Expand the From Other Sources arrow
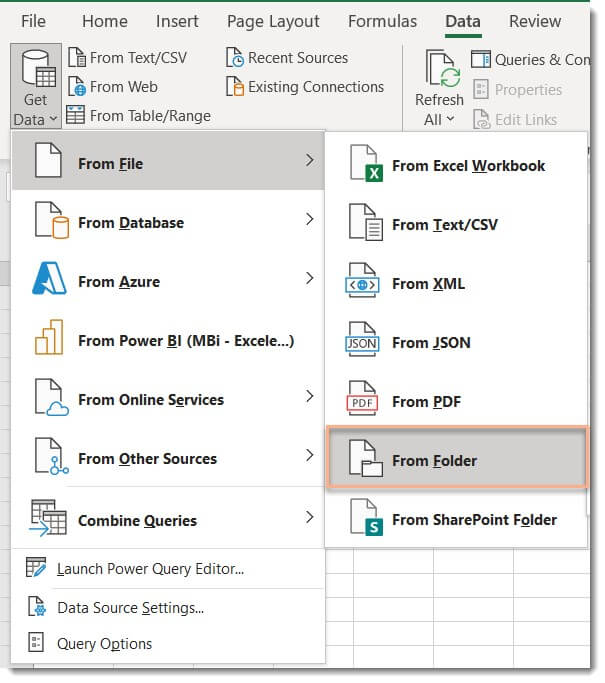 point(310,456)
